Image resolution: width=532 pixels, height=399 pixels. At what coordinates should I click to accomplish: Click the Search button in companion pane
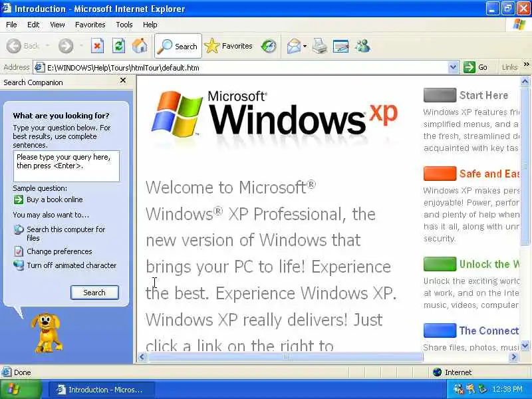point(94,293)
